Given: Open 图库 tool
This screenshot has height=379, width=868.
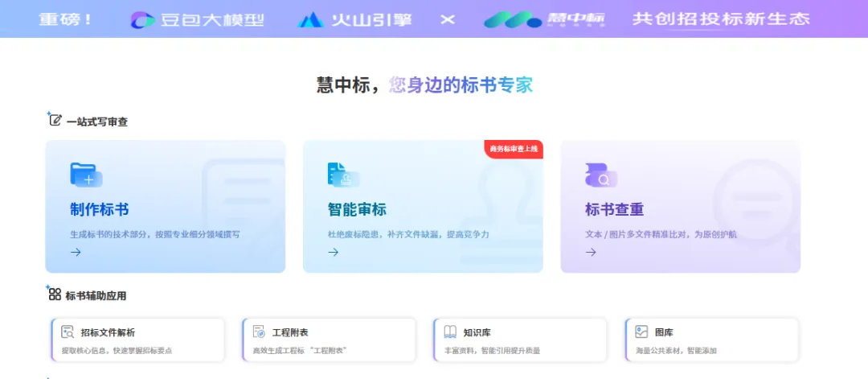Looking at the screenshot, I should (712, 340).
